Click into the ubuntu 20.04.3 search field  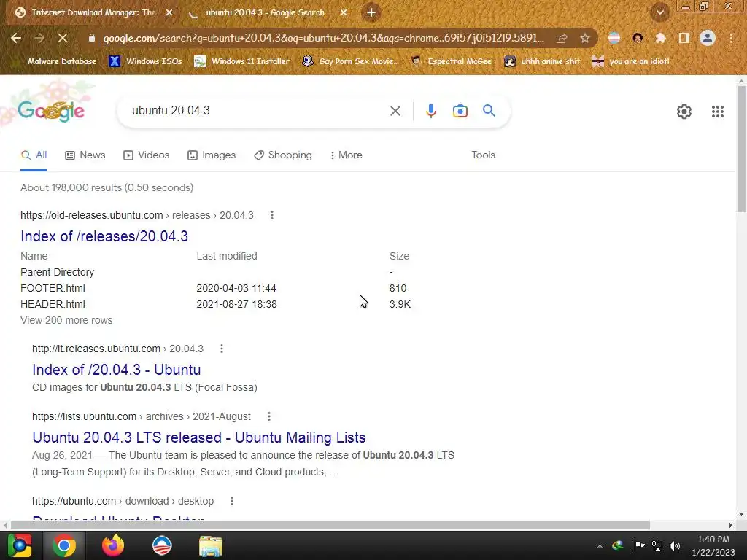[x=258, y=111]
